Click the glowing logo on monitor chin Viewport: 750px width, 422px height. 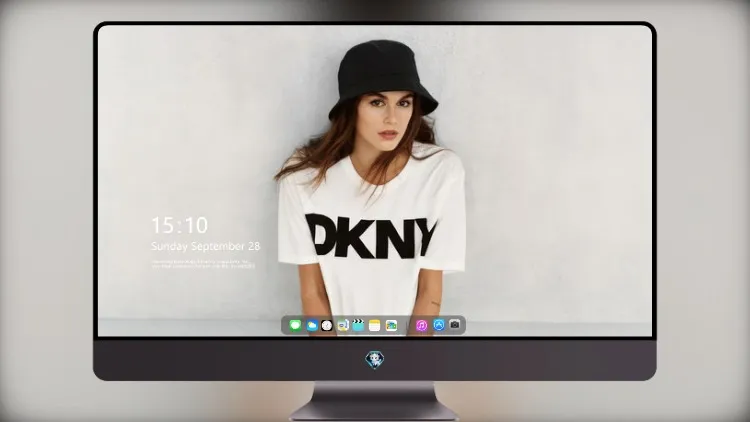[x=375, y=360]
